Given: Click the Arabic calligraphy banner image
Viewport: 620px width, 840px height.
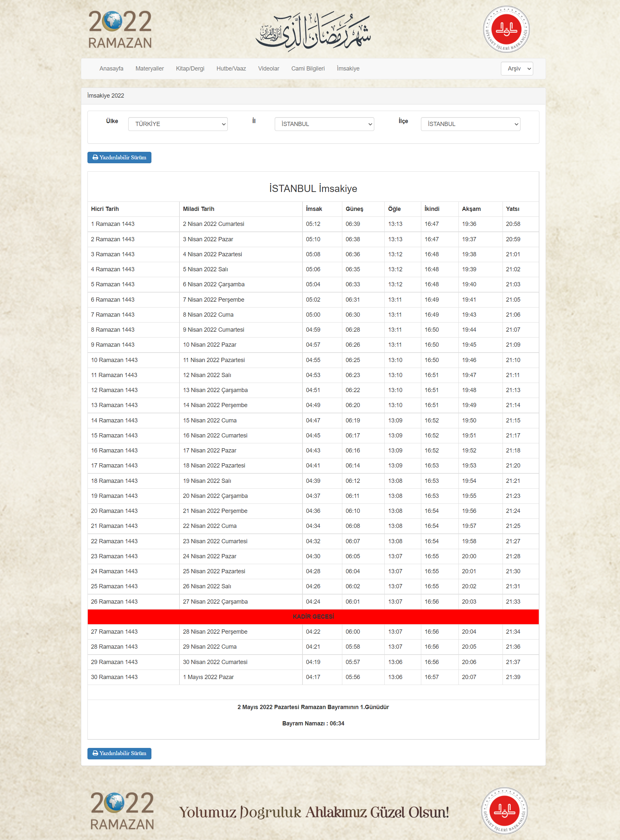Looking at the screenshot, I should [313, 32].
